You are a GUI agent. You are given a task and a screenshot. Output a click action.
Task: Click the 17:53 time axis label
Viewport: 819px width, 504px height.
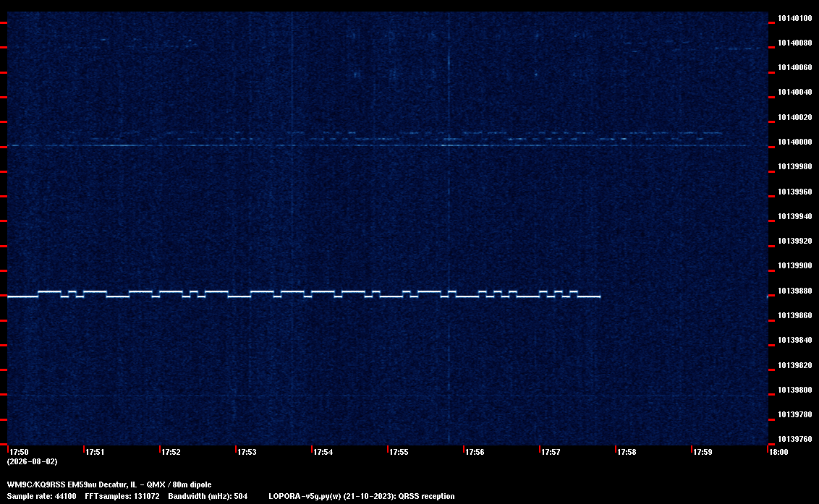click(x=247, y=452)
